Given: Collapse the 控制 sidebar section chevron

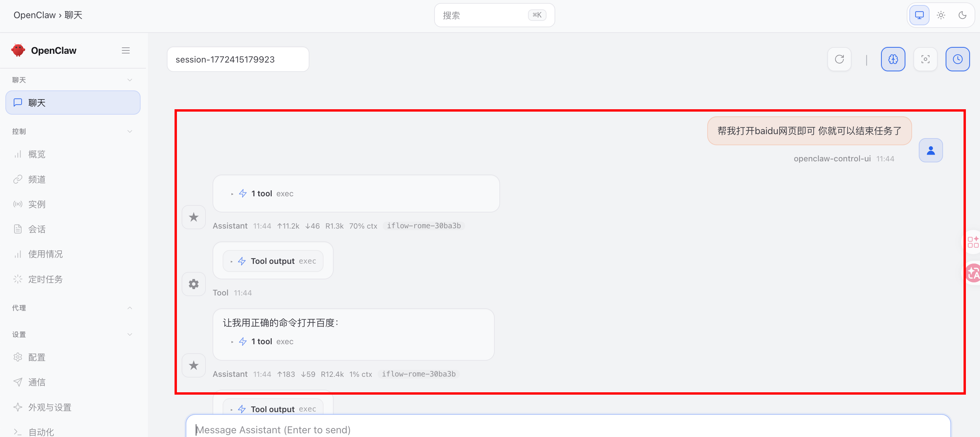Looking at the screenshot, I should point(130,131).
